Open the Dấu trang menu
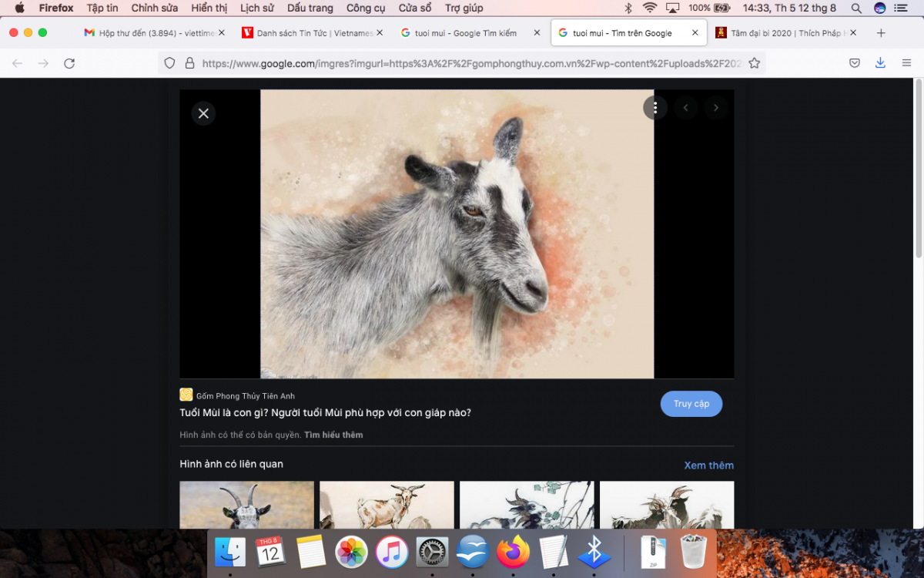 pos(310,8)
